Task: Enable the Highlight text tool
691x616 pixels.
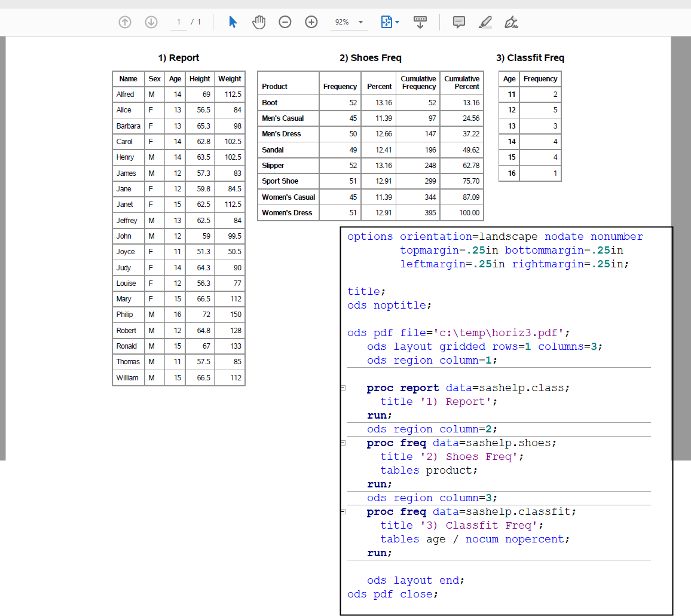Action: [x=485, y=22]
